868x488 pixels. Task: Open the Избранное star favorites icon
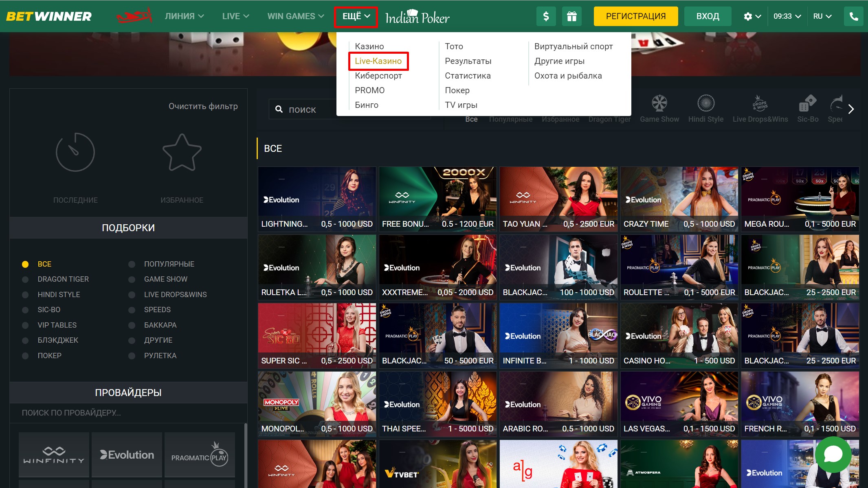pos(182,153)
